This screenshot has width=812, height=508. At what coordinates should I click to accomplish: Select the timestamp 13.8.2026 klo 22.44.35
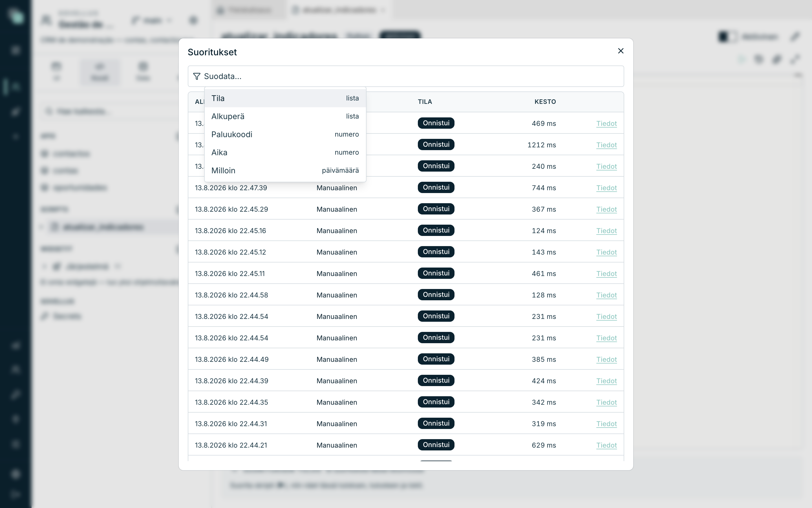231,403
